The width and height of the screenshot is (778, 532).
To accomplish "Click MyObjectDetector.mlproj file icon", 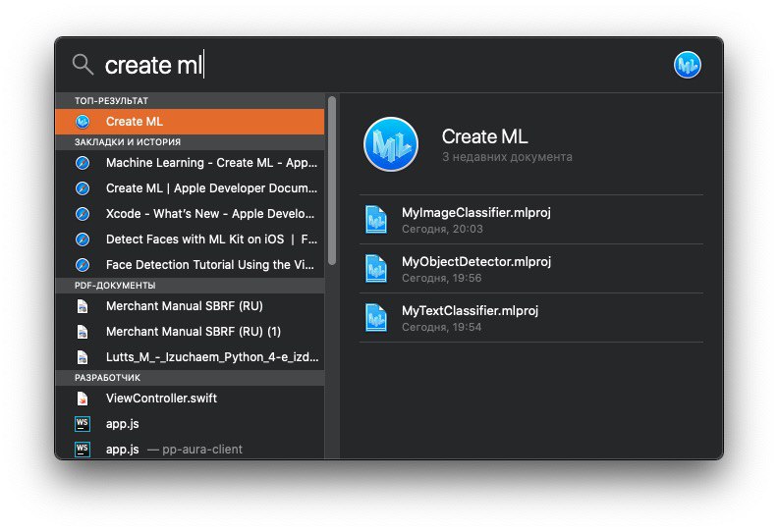I will [376, 268].
